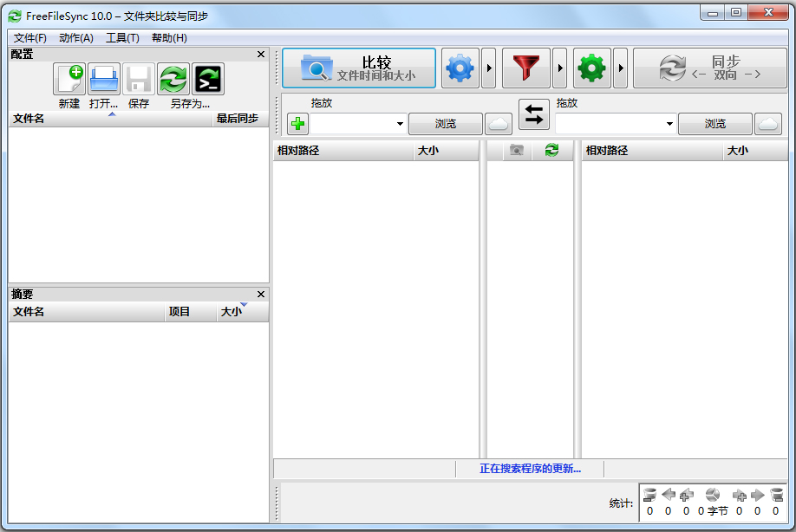Image resolution: width=796 pixels, height=532 pixels.
Task: Click the category camera icon column header
Action: [517, 150]
